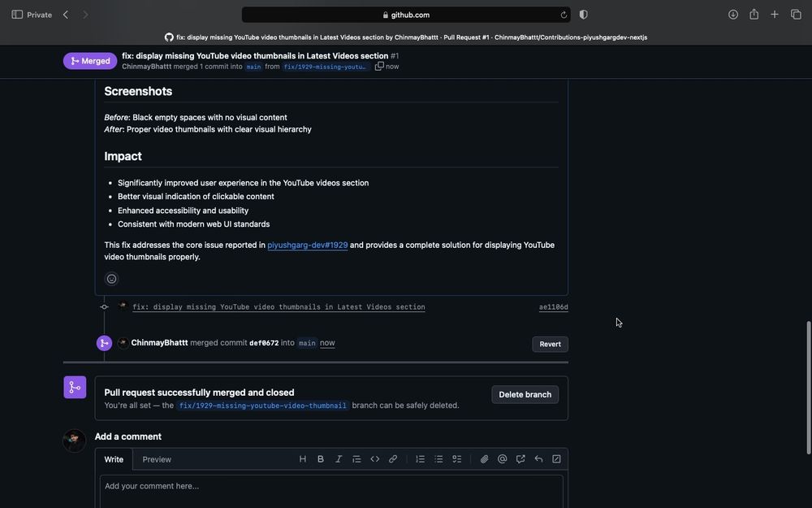Viewport: 812px width, 508px height.
Task: Open the Share sheet icon
Action: point(754,15)
